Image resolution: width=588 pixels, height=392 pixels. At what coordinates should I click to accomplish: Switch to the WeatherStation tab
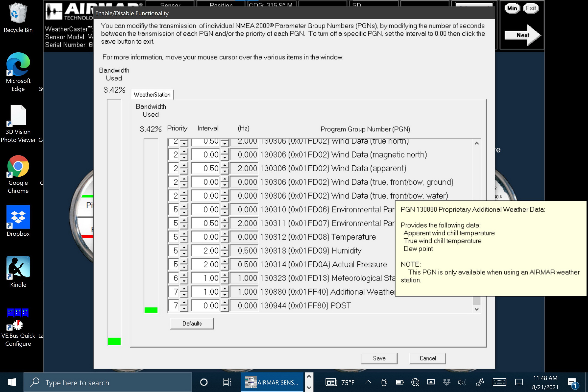click(152, 95)
